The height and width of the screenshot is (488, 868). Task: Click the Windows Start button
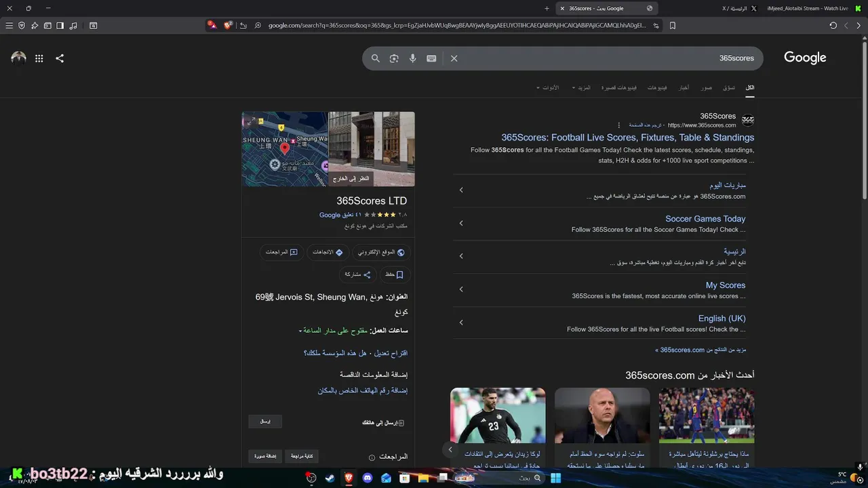[555, 478]
